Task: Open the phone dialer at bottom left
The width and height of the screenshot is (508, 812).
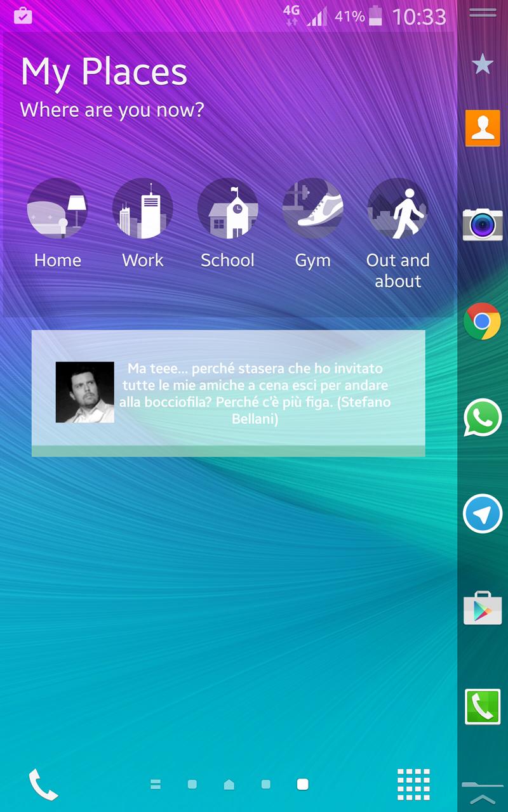Action: [x=43, y=785]
